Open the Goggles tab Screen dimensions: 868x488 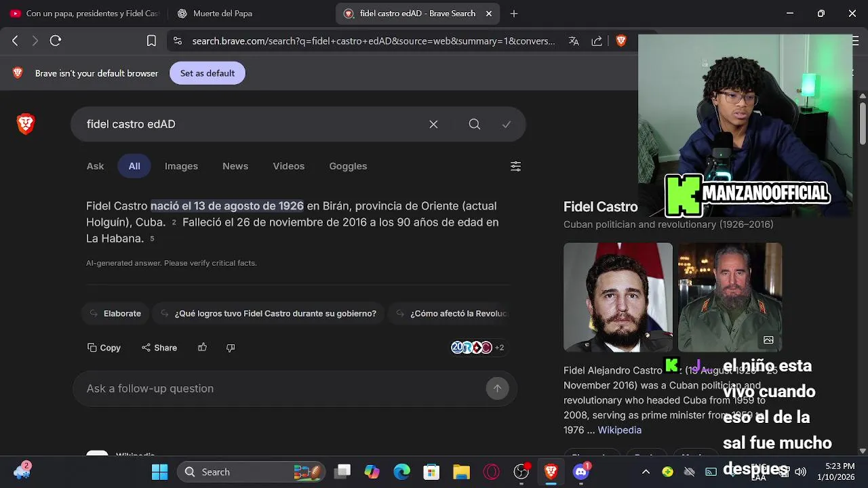point(348,166)
